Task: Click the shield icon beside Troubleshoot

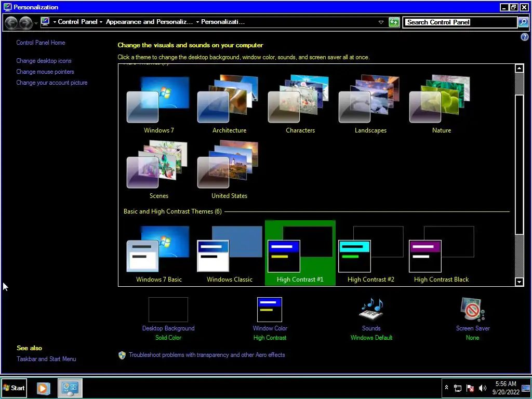Action: pos(122,355)
